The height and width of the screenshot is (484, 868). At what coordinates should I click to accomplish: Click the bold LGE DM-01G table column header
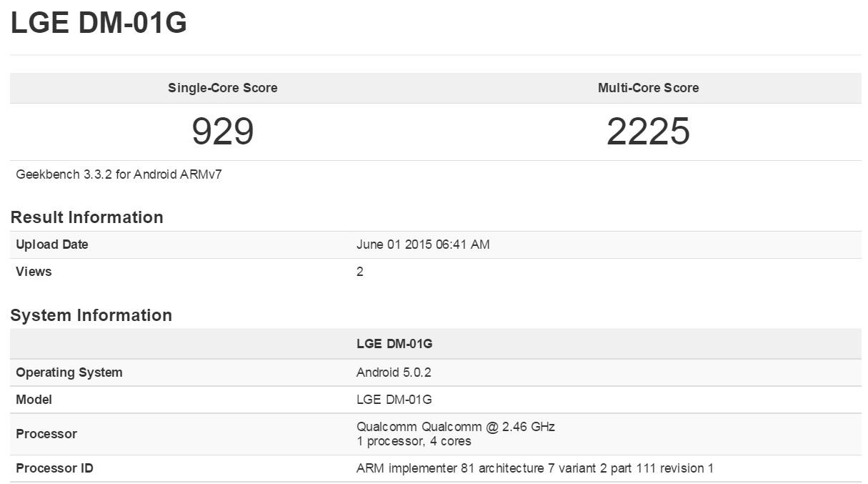tap(394, 344)
